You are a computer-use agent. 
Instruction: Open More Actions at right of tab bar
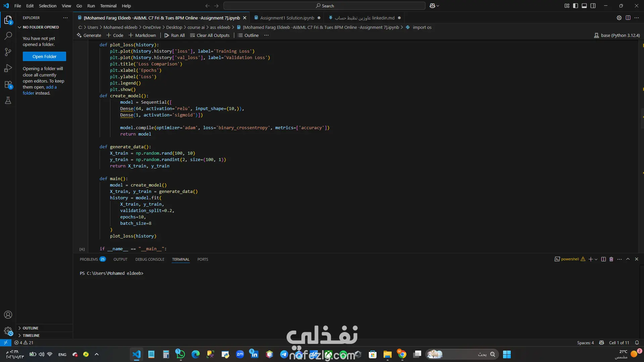(x=637, y=18)
